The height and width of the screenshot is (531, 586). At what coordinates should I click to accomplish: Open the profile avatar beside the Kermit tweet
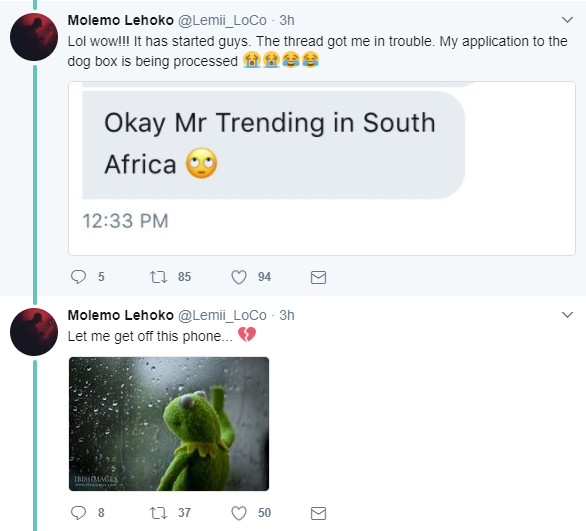click(x=34, y=332)
